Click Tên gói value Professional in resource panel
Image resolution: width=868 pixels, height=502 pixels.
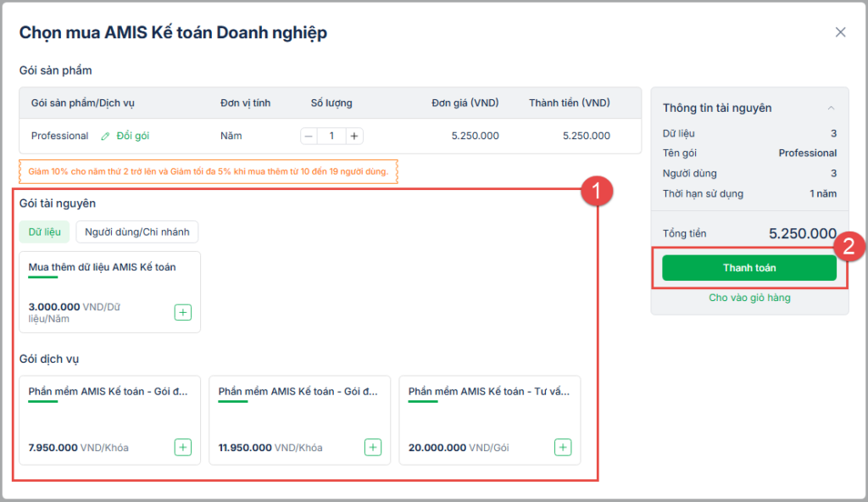(x=807, y=153)
